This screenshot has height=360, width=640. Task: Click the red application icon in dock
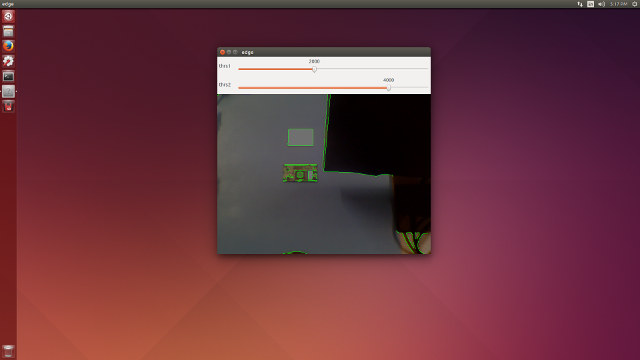tap(8, 107)
